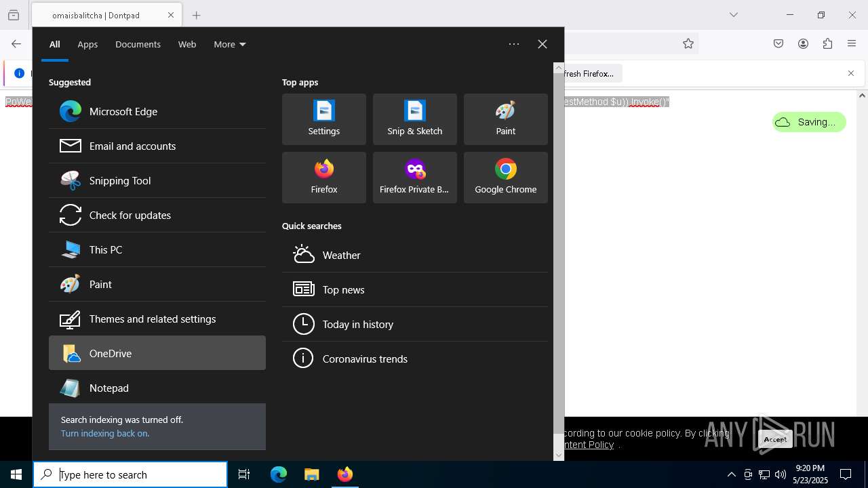868x488 pixels.
Task: Open Themes and related settings
Action: (157, 319)
